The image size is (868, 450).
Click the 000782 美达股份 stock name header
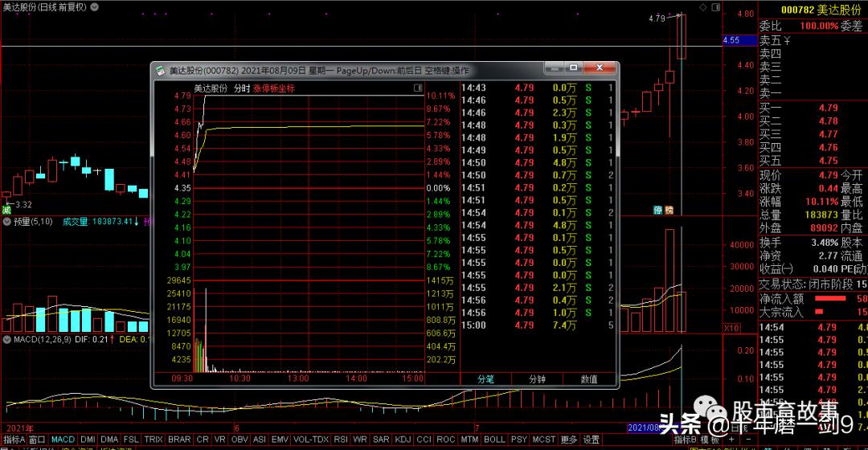point(812,9)
